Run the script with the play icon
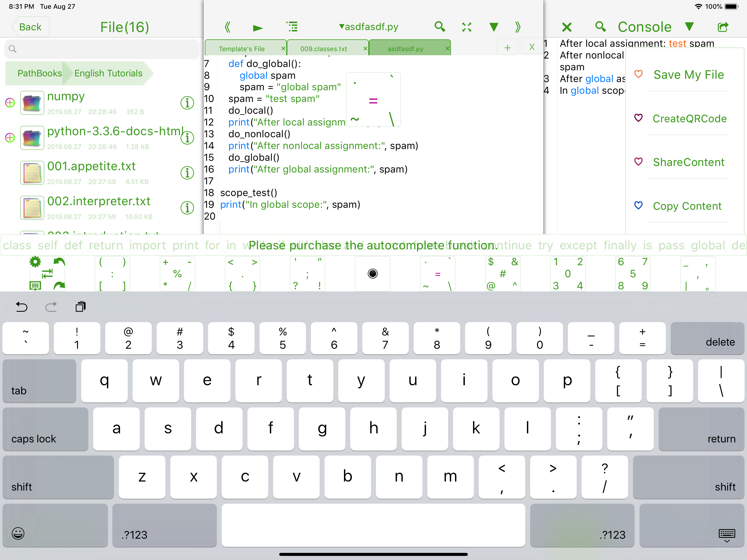The image size is (747, 560). 258,28
